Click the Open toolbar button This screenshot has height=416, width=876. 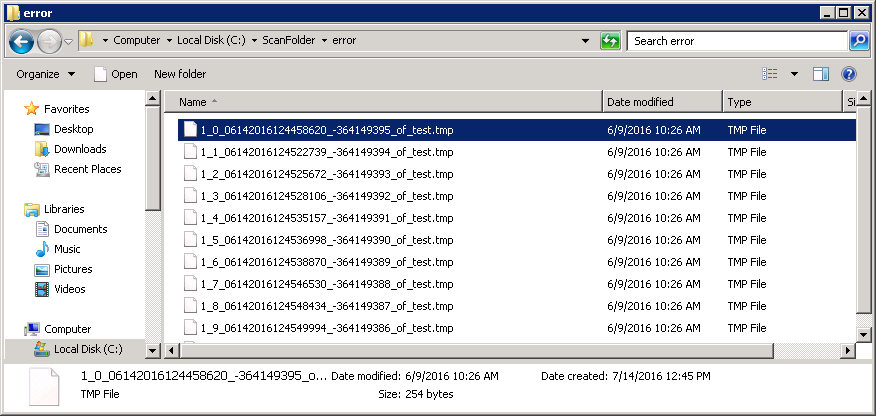tap(115, 74)
